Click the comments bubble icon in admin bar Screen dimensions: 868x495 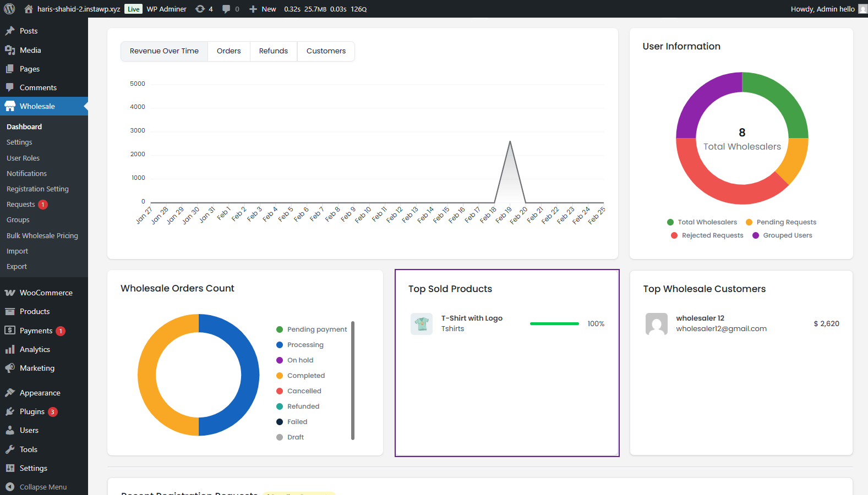pos(226,9)
